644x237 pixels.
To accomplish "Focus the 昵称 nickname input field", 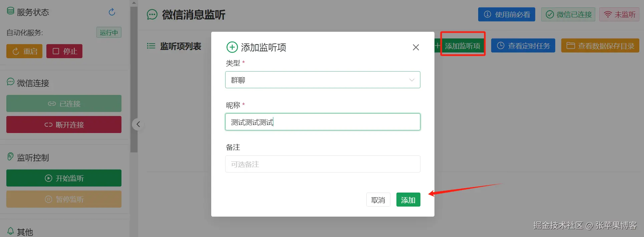I will (322, 122).
